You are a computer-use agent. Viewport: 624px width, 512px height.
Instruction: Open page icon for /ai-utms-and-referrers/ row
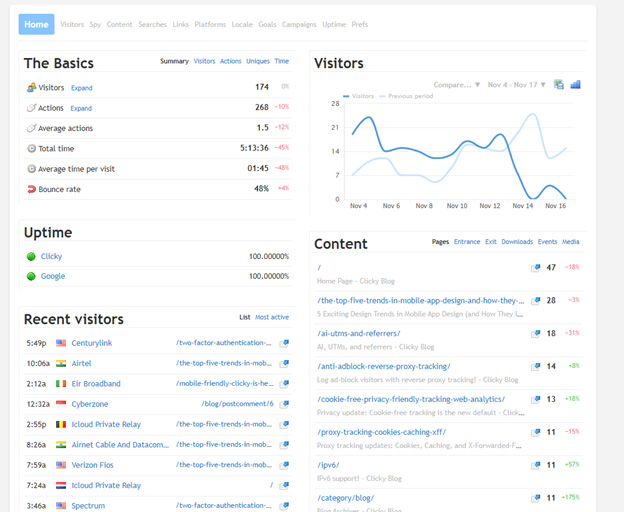[x=536, y=333]
